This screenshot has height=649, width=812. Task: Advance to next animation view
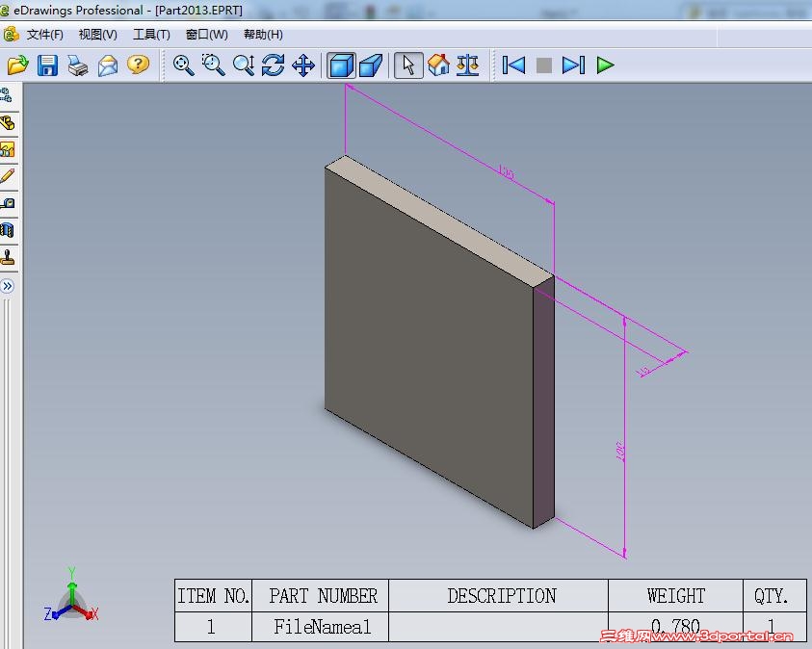(574, 65)
